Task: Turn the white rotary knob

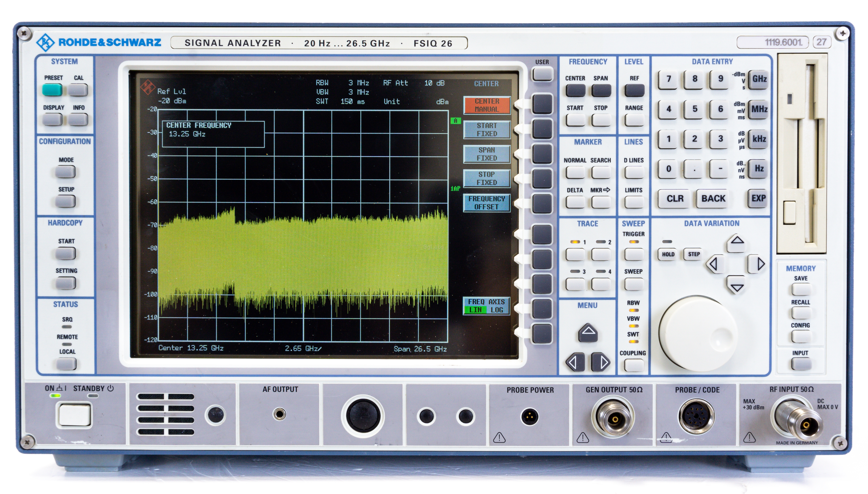Action: [x=698, y=333]
